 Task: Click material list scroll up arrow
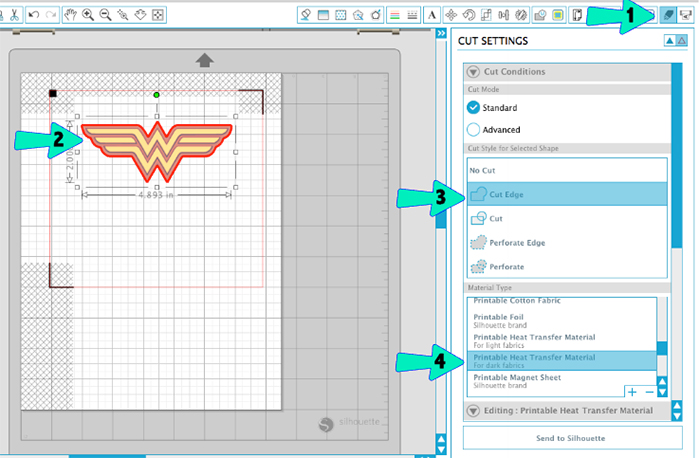pyautogui.click(x=662, y=382)
